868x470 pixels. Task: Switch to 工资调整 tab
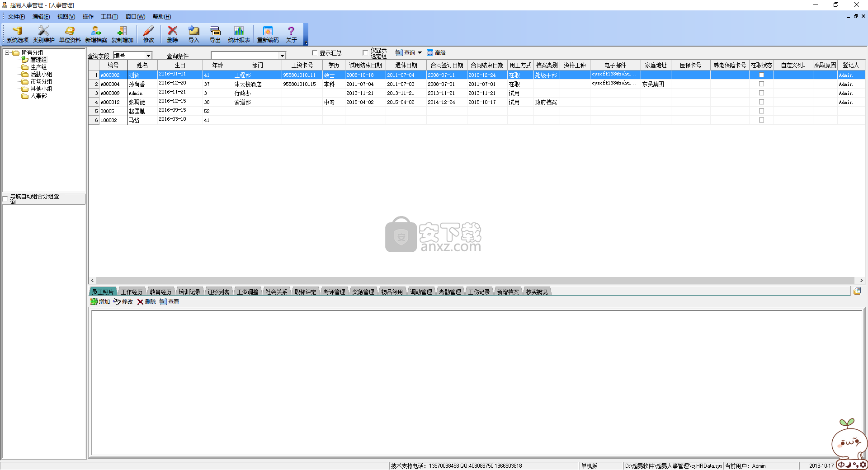pos(247,292)
